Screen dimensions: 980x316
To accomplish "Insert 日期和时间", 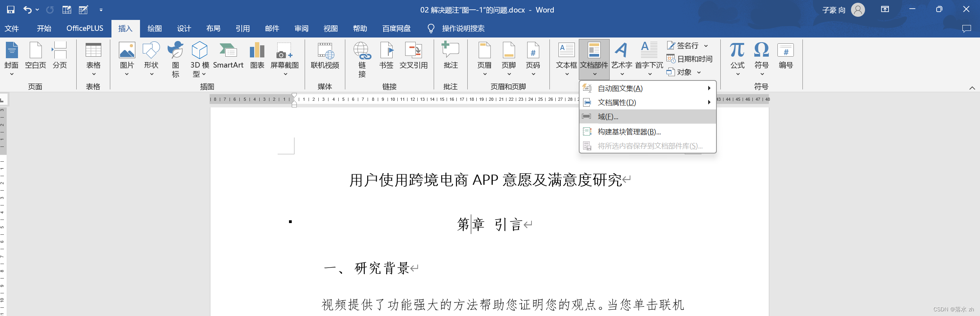I will pyautogui.click(x=689, y=59).
